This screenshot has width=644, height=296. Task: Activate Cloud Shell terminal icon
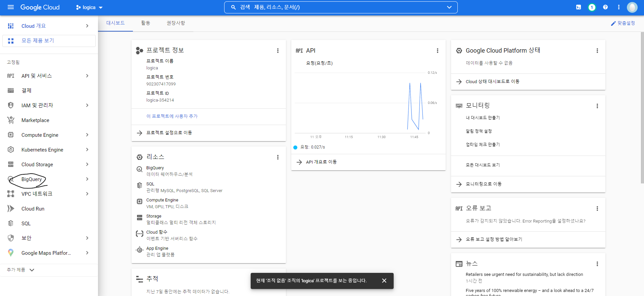coord(579,7)
